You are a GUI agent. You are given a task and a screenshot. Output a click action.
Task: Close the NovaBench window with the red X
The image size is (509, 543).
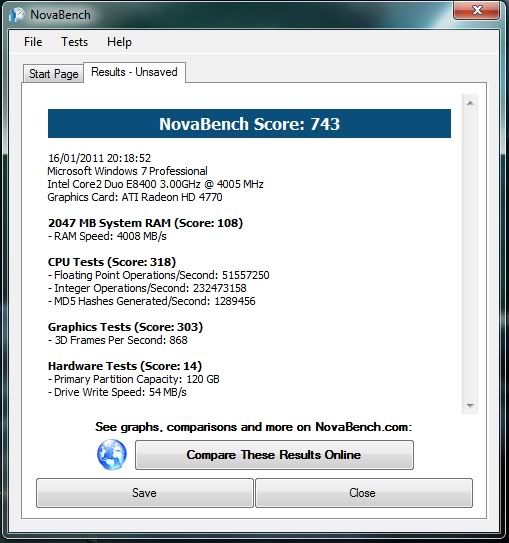tap(476, 10)
